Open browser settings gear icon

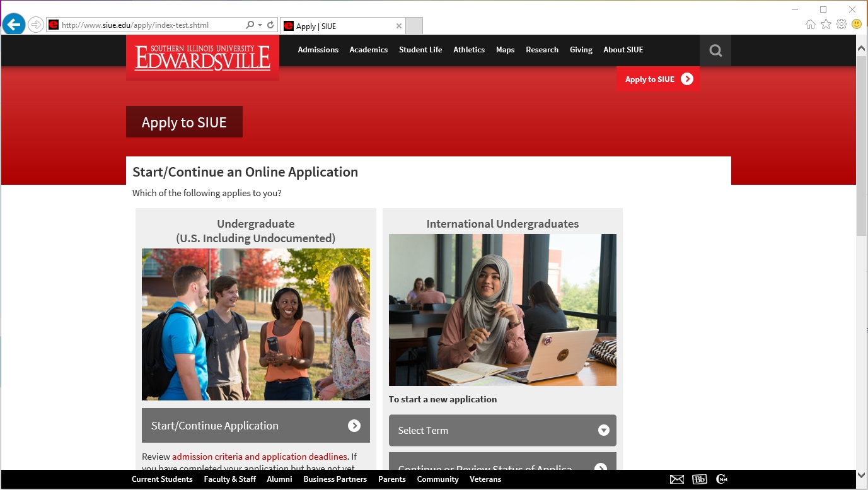coord(842,25)
